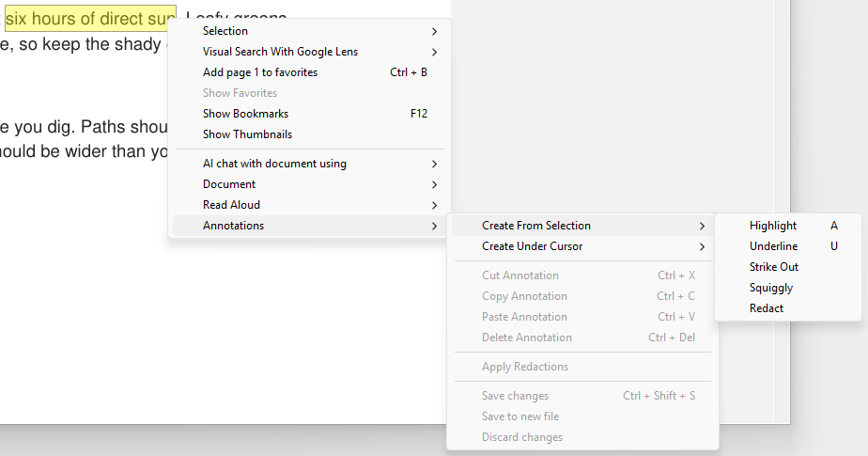Open the Selection submenu
The height and width of the screenshot is (456, 868).
coord(309,31)
